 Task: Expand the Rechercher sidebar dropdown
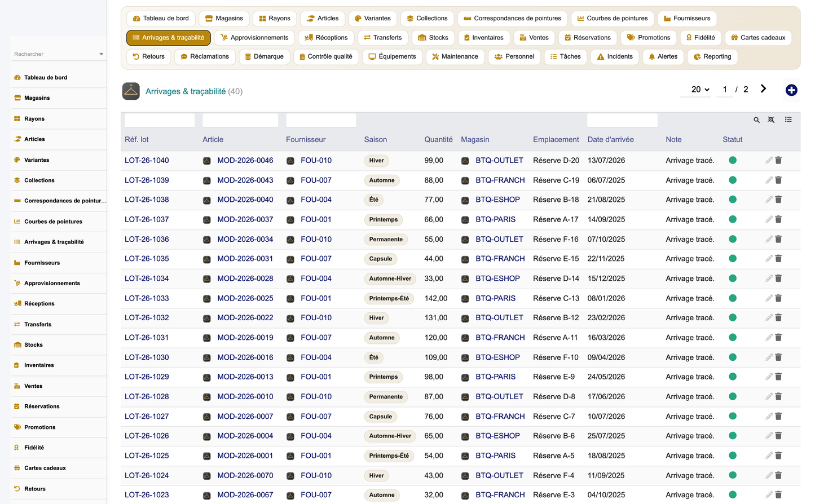[101, 54]
